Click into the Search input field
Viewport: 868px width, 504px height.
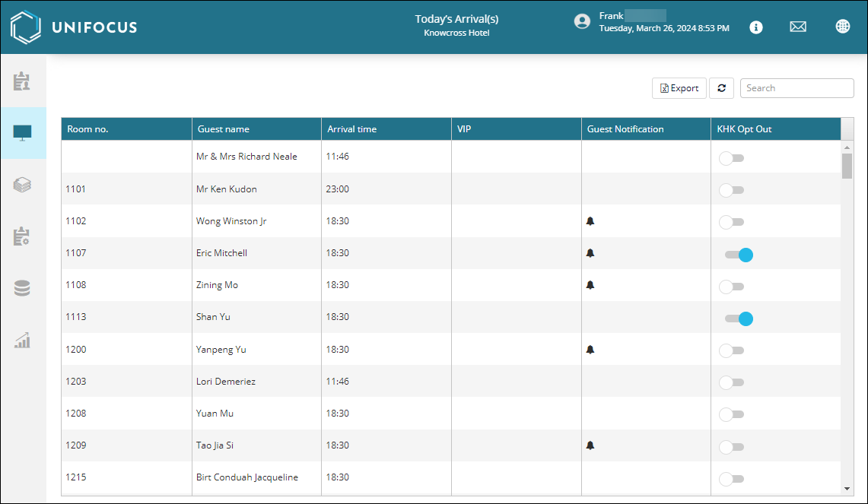tap(796, 88)
